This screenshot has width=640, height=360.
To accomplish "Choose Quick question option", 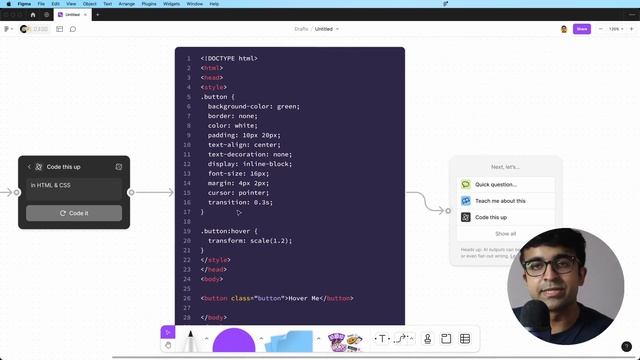I will click(x=506, y=184).
